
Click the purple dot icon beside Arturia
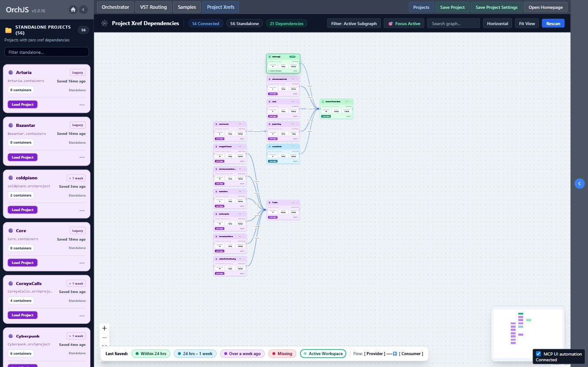(x=11, y=72)
